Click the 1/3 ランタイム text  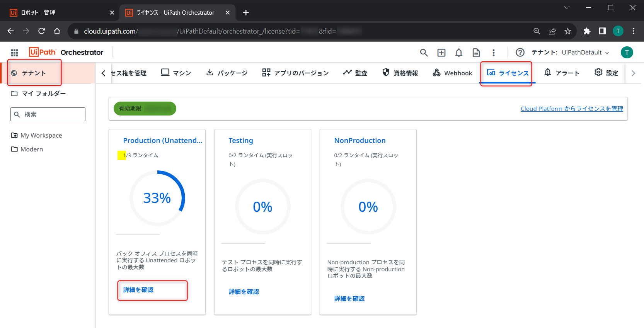[141, 155]
